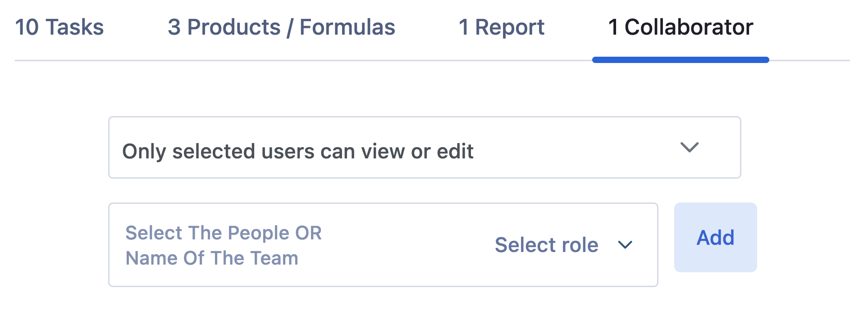868x333 pixels.
Task: Switch to the 10 Tasks tab
Action: (x=59, y=27)
